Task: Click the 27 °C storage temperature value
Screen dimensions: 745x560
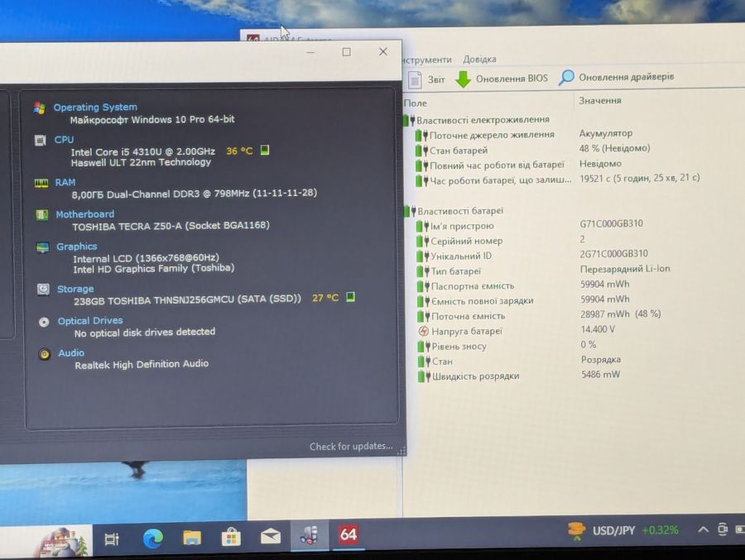Action: point(325,298)
